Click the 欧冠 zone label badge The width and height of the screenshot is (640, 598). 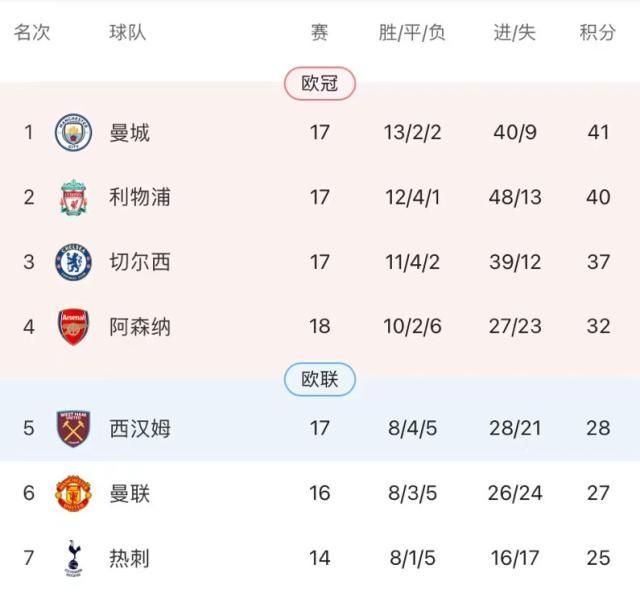320,84
